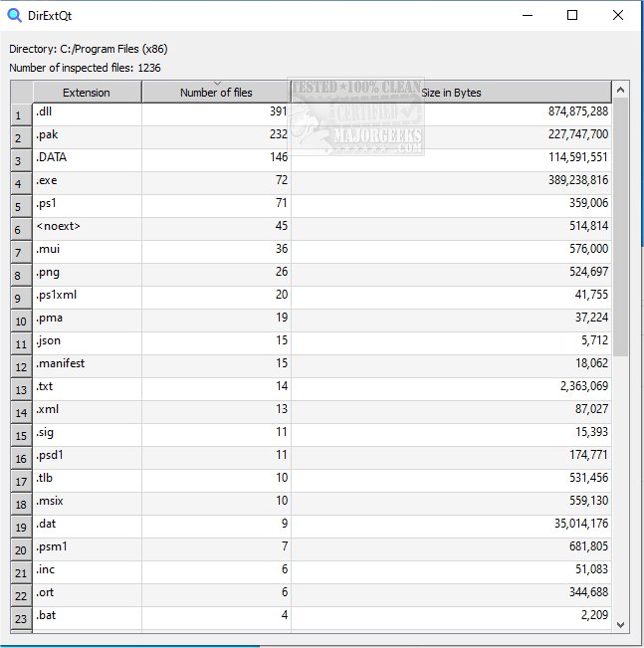Sort by Number of files column header
This screenshot has height=648, width=644.
216,93
